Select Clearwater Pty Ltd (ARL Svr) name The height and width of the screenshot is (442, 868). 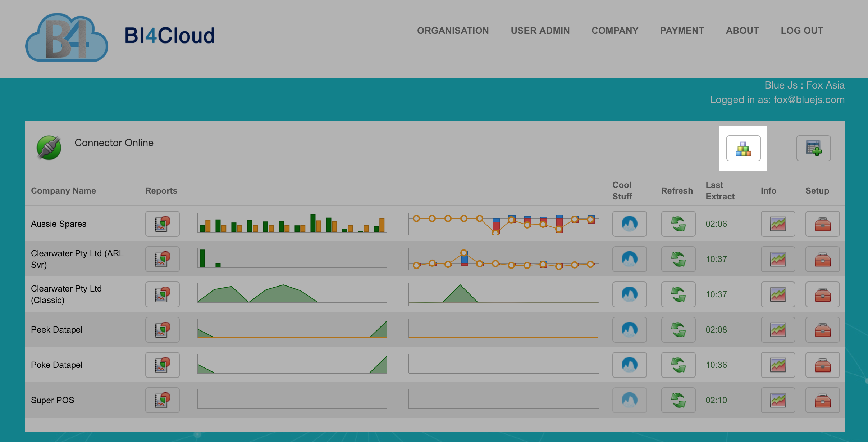pyautogui.click(x=77, y=259)
